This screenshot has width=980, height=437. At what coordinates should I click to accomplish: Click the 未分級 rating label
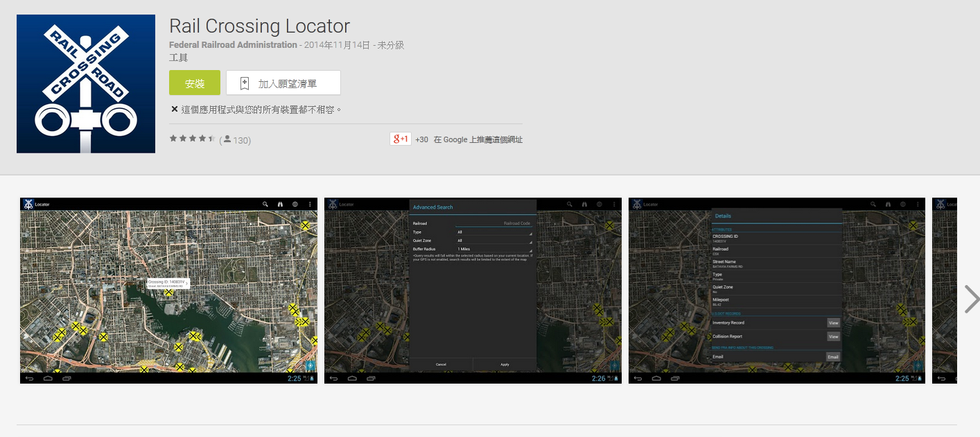[x=391, y=45]
